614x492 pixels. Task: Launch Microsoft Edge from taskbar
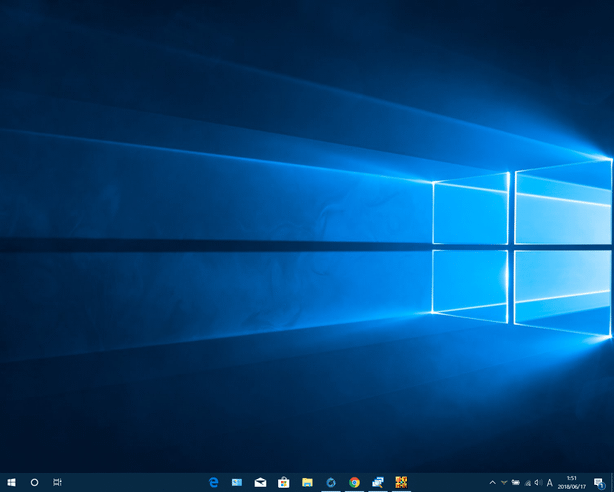213,482
